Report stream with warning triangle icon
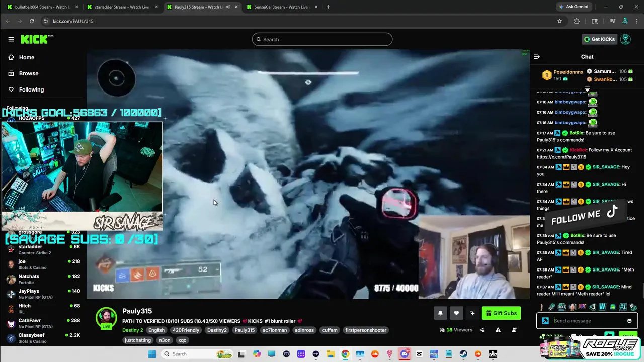Viewport: 644px width, 362px height. (498, 330)
